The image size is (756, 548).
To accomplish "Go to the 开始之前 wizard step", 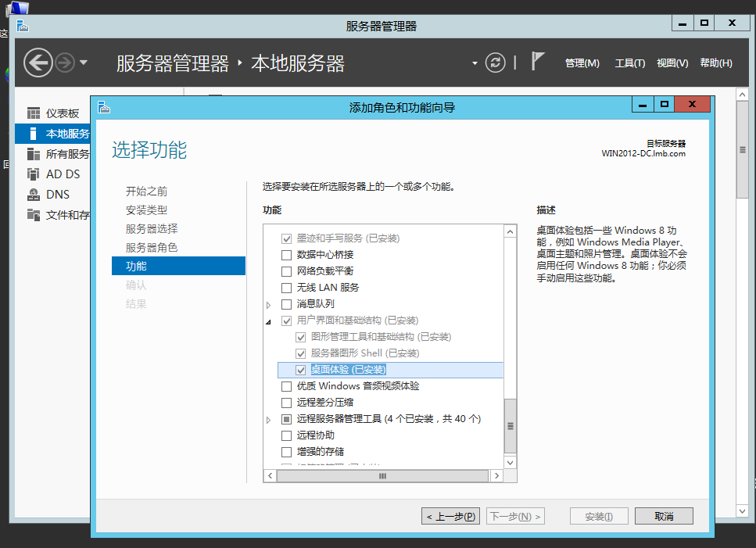I will [x=146, y=192].
